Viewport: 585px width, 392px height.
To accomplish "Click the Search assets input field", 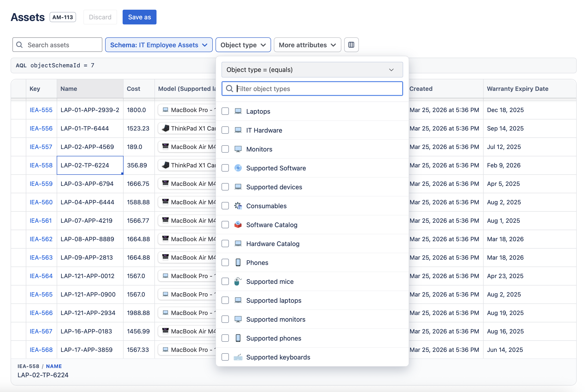I will pyautogui.click(x=57, y=45).
